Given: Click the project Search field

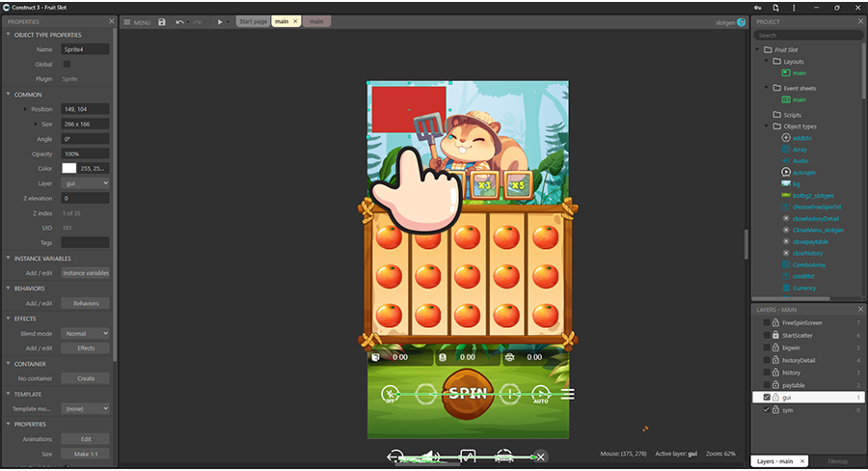Looking at the screenshot, I should 808,35.
